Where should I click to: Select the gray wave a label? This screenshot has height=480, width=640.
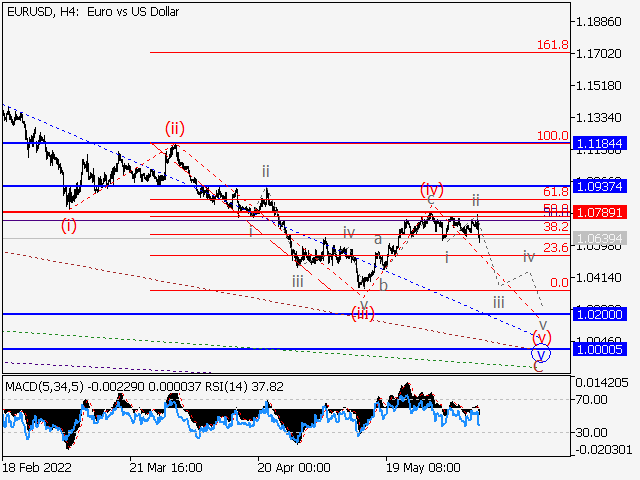click(378, 239)
